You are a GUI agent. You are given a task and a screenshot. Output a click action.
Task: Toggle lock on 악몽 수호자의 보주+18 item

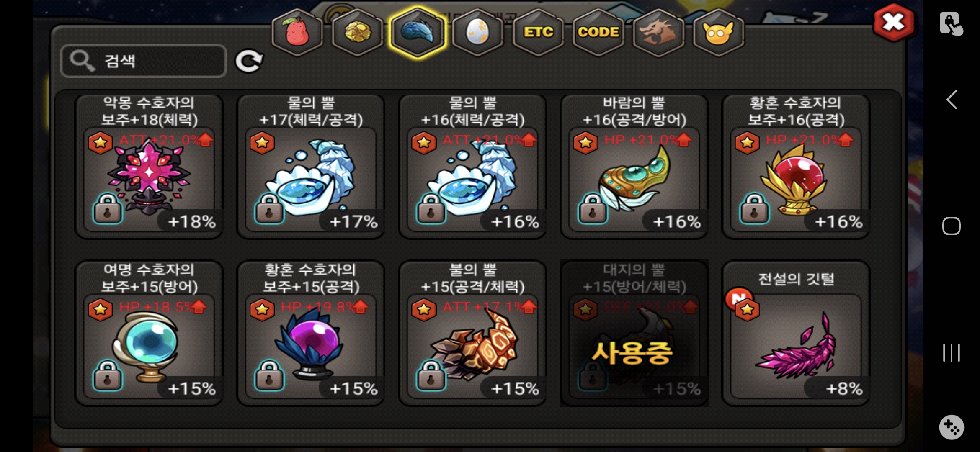pyautogui.click(x=108, y=208)
